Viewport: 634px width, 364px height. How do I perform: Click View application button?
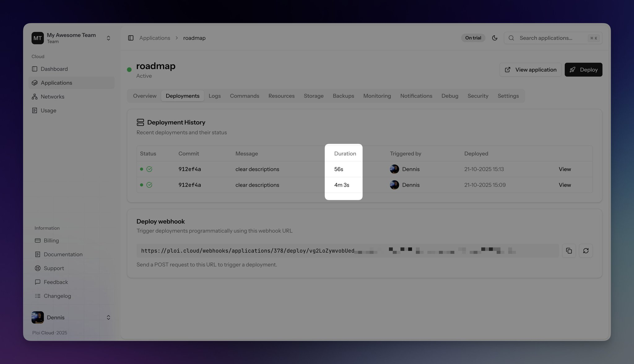coord(530,70)
